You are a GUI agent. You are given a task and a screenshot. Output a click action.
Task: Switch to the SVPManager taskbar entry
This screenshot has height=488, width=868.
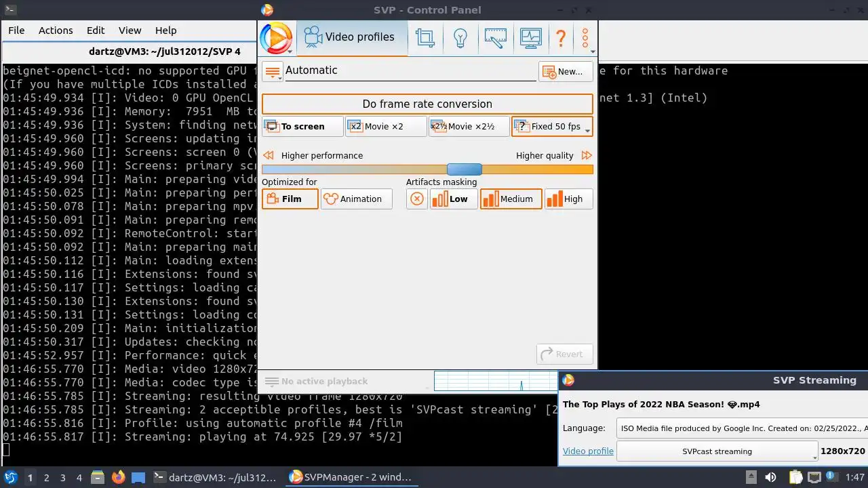[351, 477]
